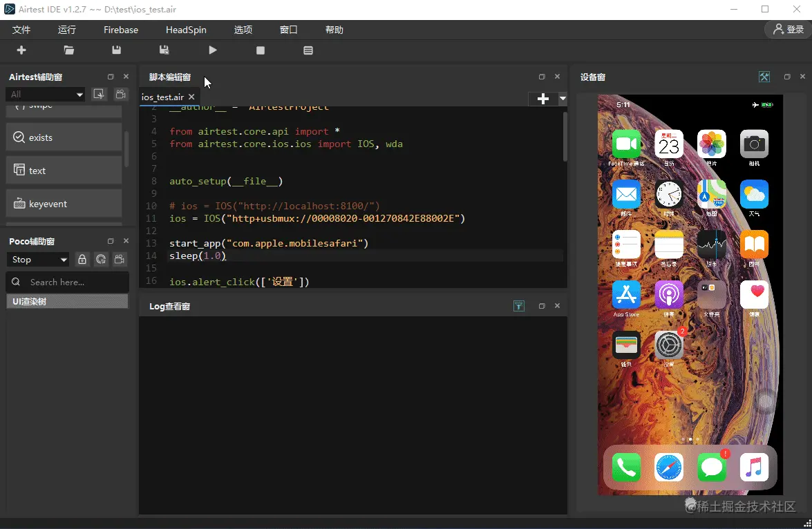Tap the Podcasts app on device
812x529 pixels.
669,294
